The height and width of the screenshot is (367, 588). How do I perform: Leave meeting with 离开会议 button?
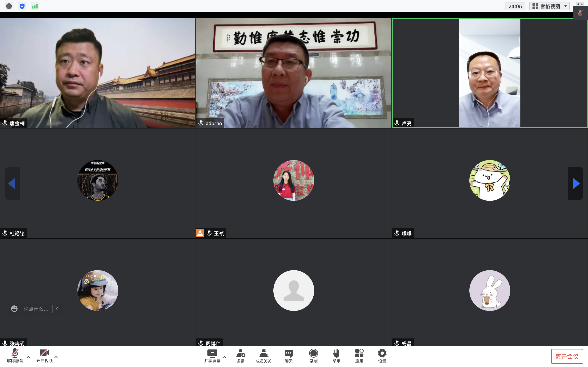[x=567, y=356]
